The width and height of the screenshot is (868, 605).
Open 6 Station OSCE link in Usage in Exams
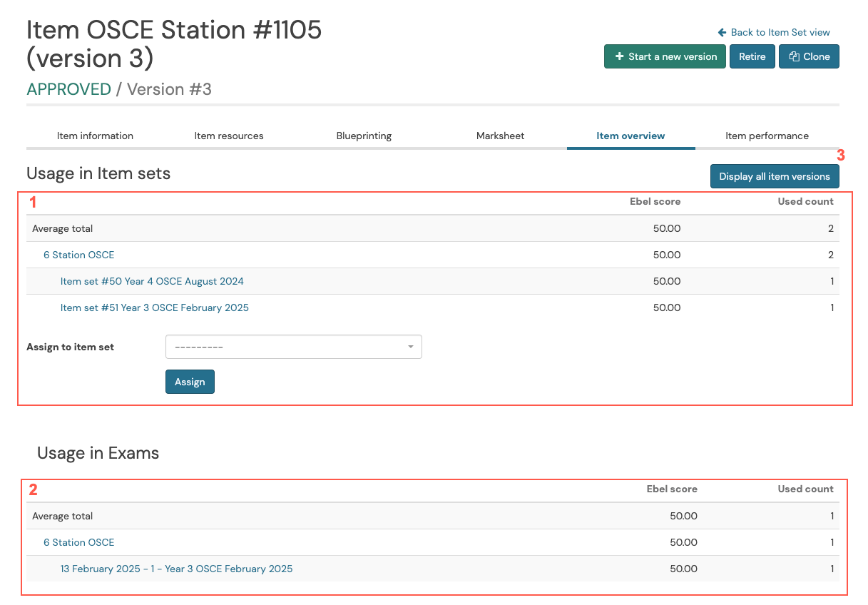pyautogui.click(x=78, y=542)
